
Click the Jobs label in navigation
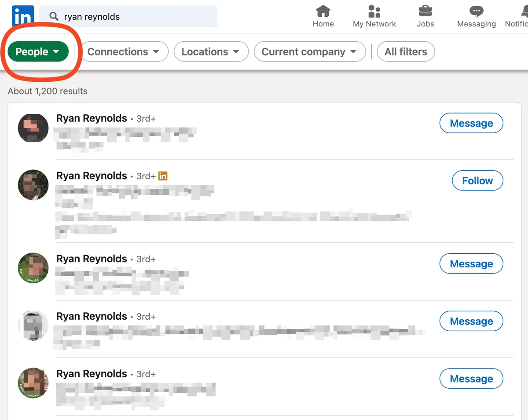pyautogui.click(x=425, y=24)
